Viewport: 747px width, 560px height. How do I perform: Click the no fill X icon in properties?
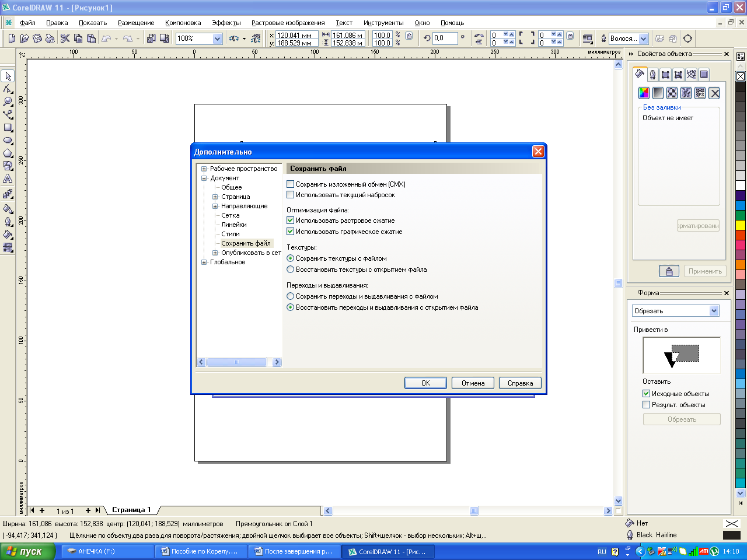tap(714, 93)
